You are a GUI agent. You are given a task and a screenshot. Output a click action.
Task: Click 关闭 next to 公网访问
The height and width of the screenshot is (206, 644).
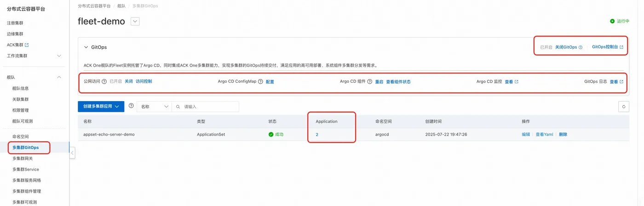pyautogui.click(x=129, y=81)
